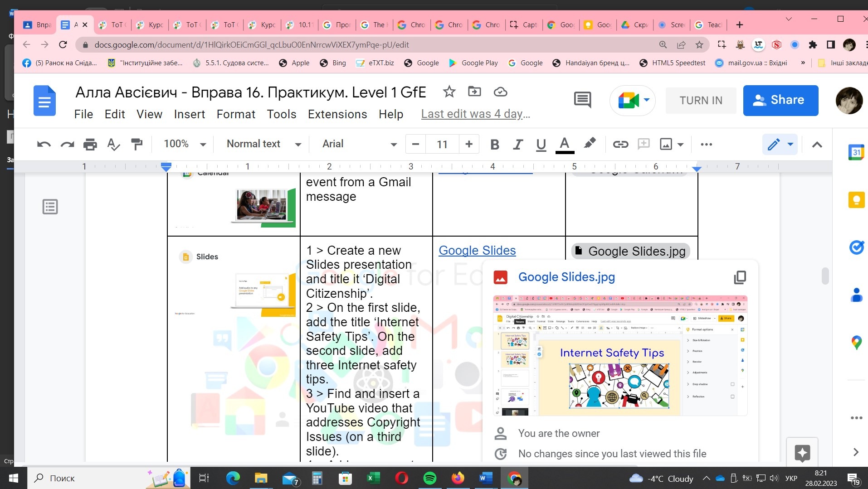Click the Print icon in toolbar
This screenshot has height=489, width=868.
click(90, 144)
